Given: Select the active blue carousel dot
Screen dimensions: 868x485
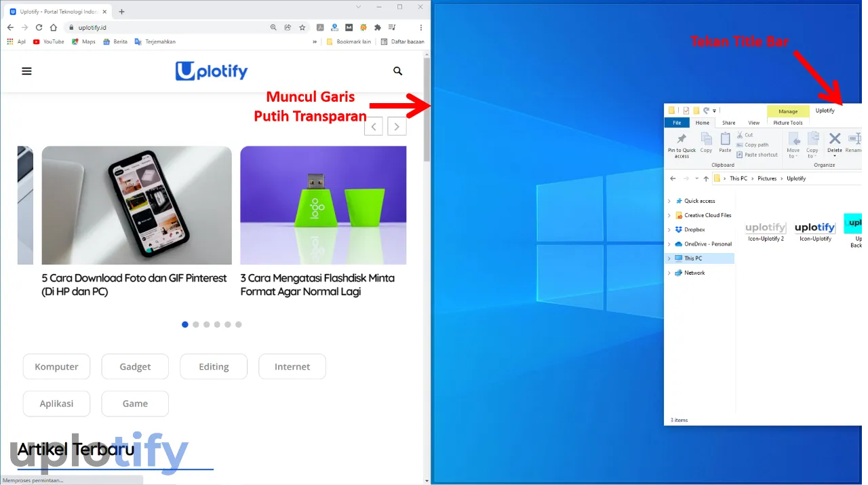Looking at the screenshot, I should point(185,324).
